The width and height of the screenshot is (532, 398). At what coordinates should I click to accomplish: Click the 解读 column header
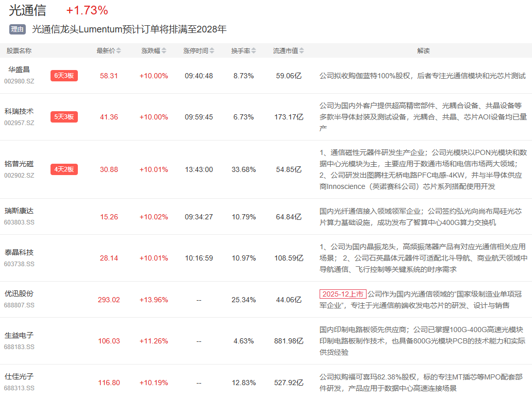coord(423,51)
